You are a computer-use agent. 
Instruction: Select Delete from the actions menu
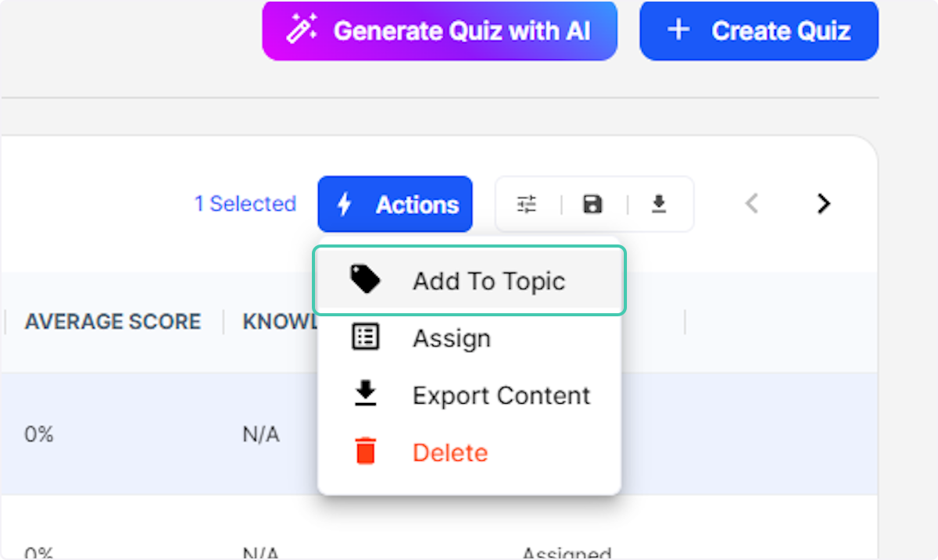click(449, 451)
